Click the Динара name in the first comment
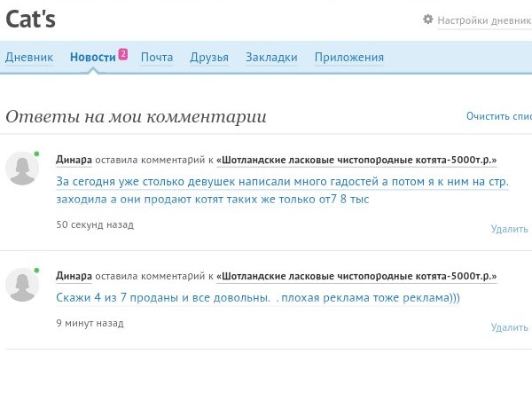This screenshot has height=393, width=532. [74, 160]
